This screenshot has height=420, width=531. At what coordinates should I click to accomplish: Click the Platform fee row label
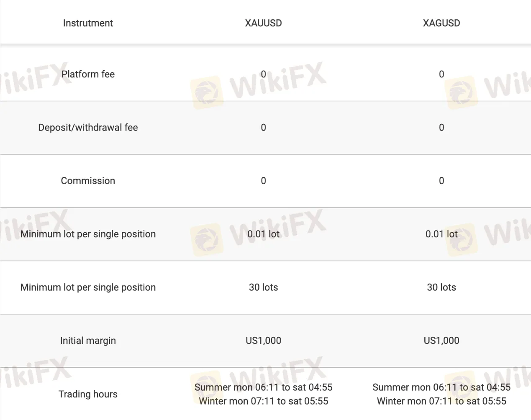[x=88, y=74]
